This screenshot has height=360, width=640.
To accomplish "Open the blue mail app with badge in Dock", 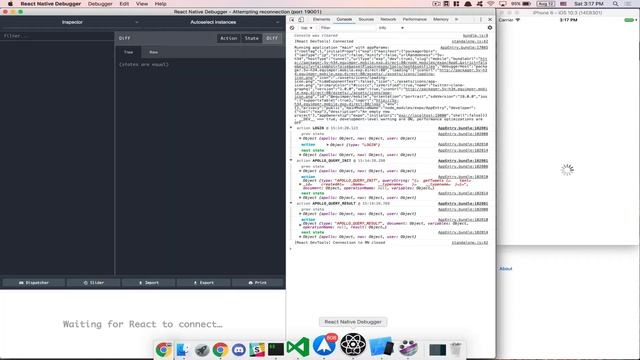I will (x=324, y=346).
